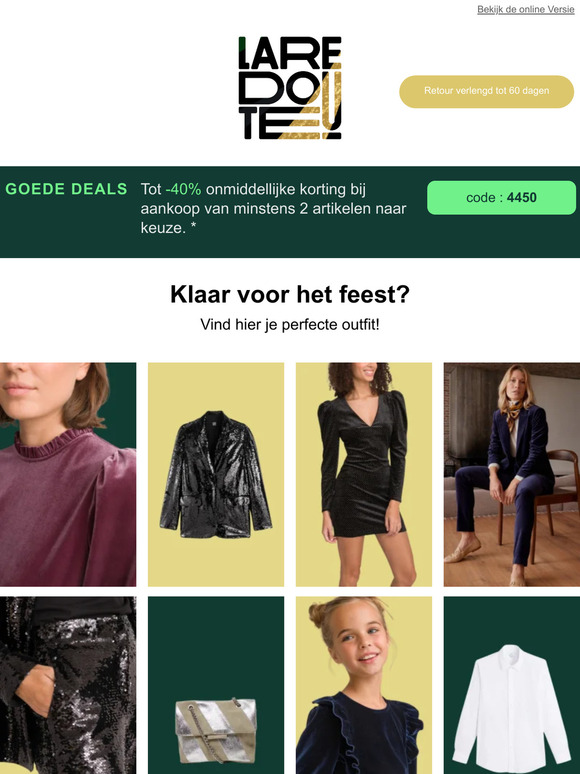The height and width of the screenshot is (774, 580).
Task: Click 'Vind hier je perfecte outfit!' text
Action: 290,324
